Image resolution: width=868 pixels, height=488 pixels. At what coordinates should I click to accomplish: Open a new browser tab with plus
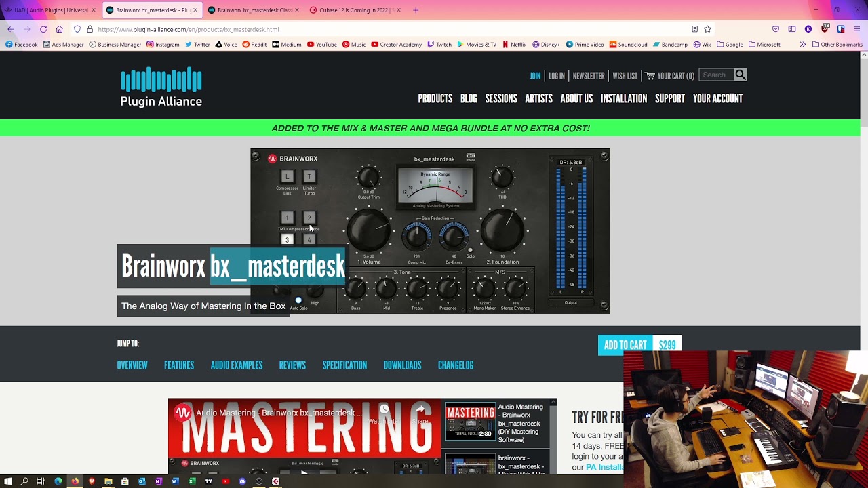[x=416, y=10]
